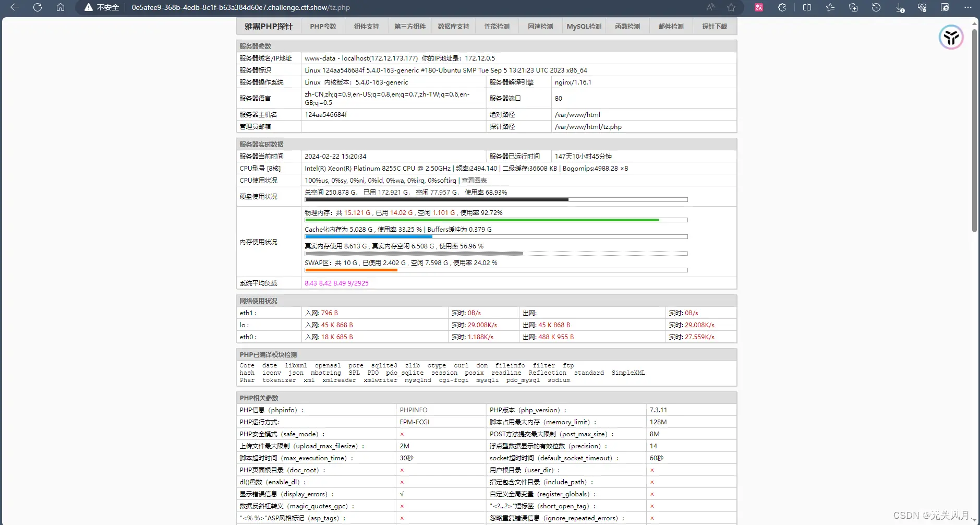Click the 雅黑PHP探针 title tab
The height and width of the screenshot is (525, 980).
pos(269,26)
